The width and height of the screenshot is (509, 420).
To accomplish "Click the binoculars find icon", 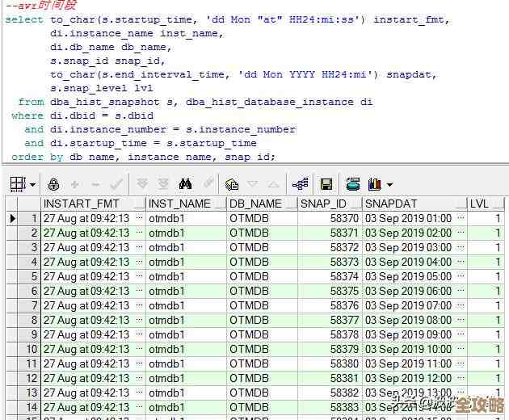I will [x=186, y=184].
